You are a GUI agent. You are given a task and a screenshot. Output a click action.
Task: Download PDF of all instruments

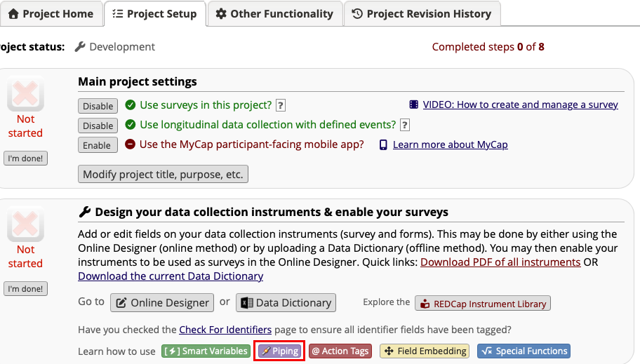[500, 262]
